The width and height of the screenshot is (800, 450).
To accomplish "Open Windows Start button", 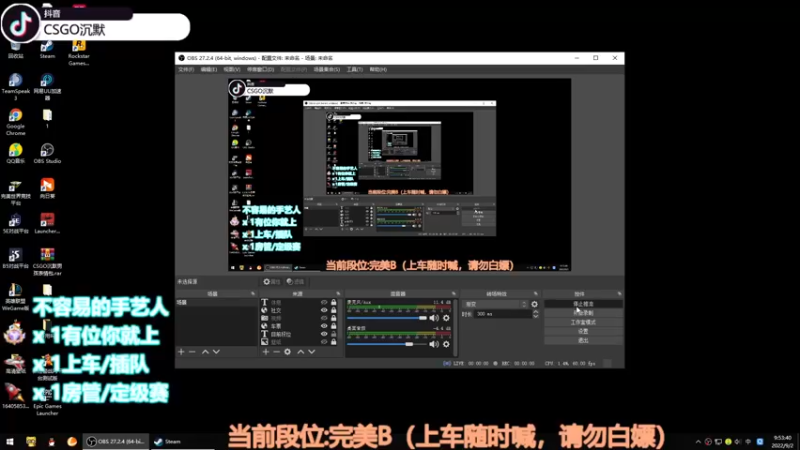I will [x=10, y=442].
